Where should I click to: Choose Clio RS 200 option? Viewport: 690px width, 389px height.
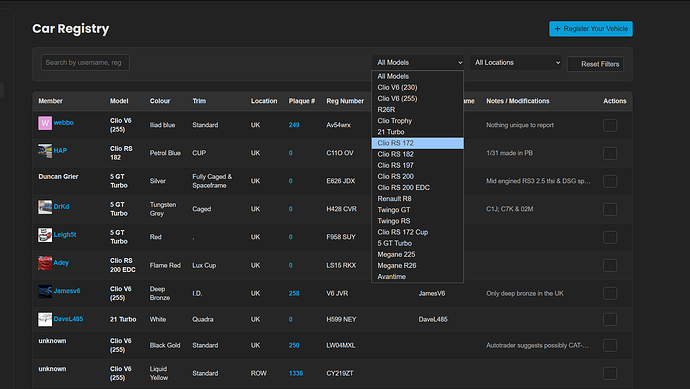pos(418,176)
